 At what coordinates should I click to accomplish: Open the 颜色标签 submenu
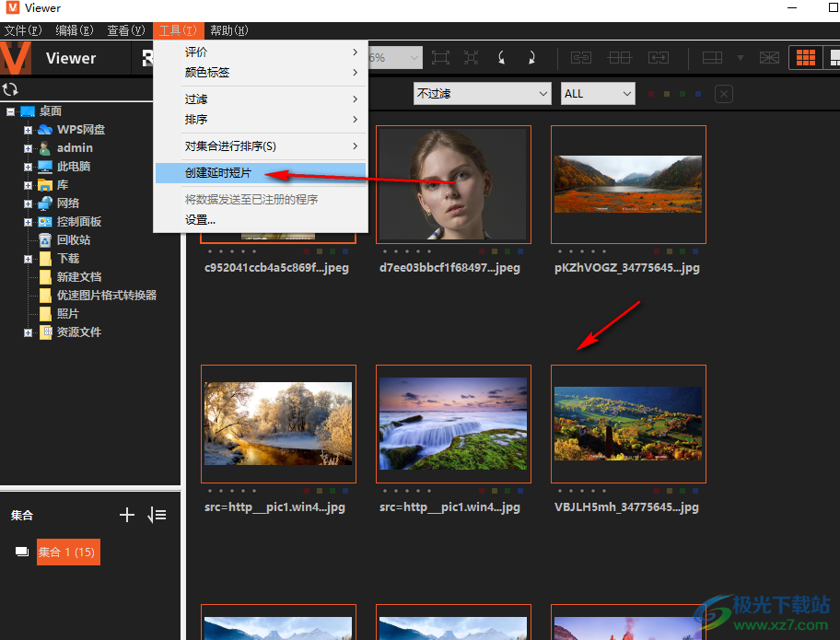click(x=261, y=73)
